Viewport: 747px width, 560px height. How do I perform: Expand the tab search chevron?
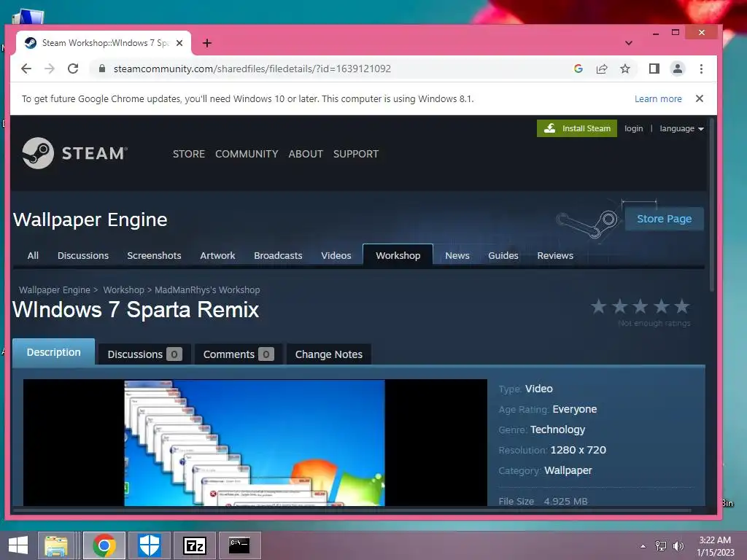[629, 43]
